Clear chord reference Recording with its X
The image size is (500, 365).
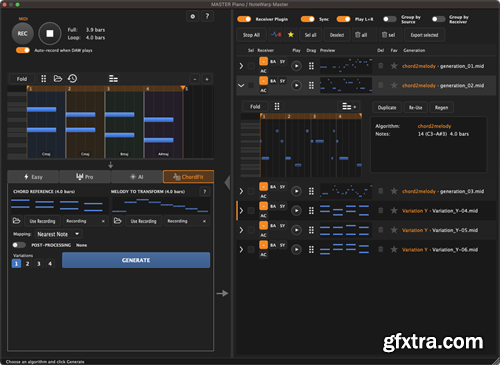[103, 221]
